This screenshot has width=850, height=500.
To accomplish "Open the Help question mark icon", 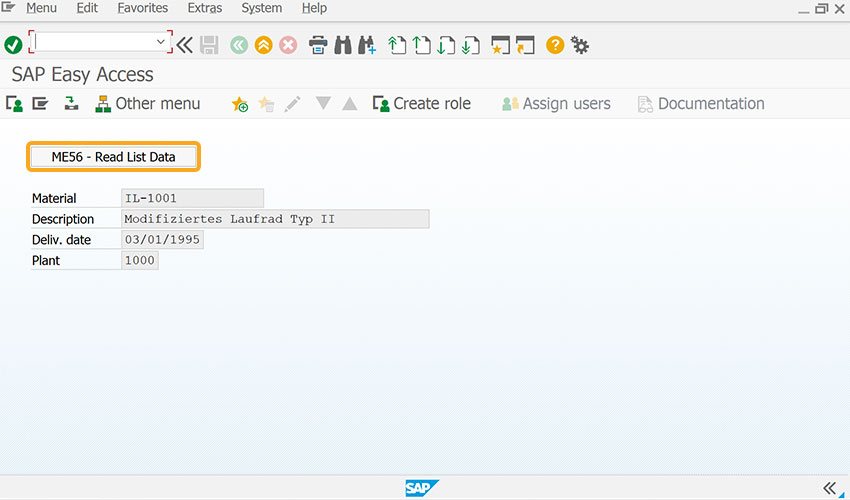I will pyautogui.click(x=555, y=45).
